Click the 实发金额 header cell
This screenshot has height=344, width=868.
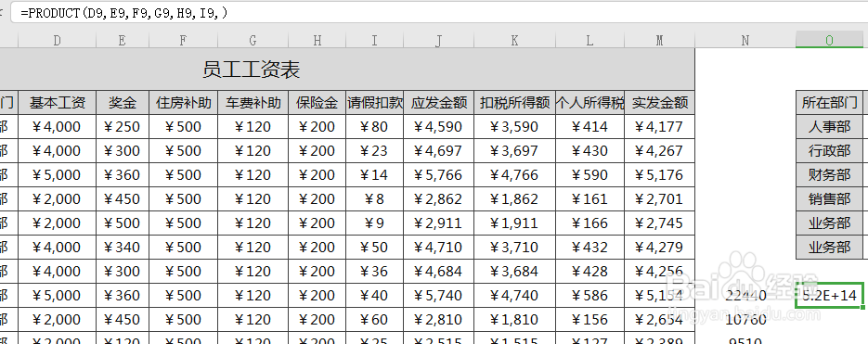click(659, 102)
